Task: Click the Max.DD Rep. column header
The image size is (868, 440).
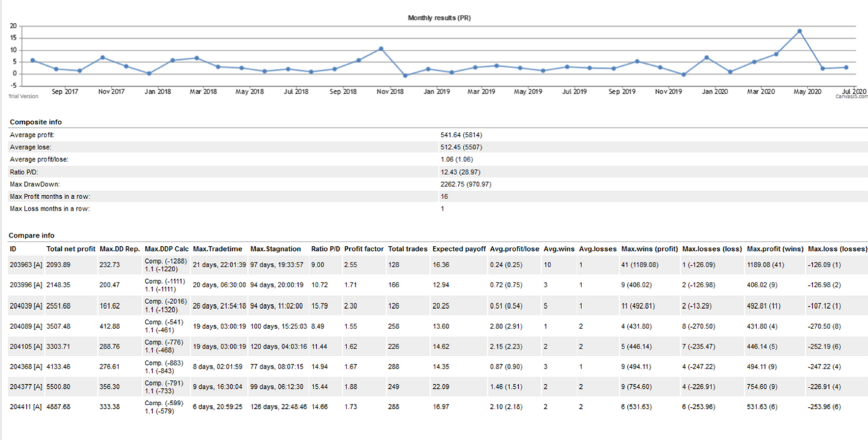Action: [x=119, y=249]
